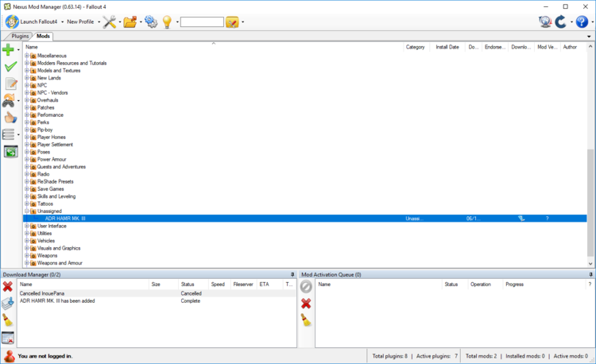Click scrollbar up arrow of mod list
This screenshot has width=596, height=364.
point(590,47)
